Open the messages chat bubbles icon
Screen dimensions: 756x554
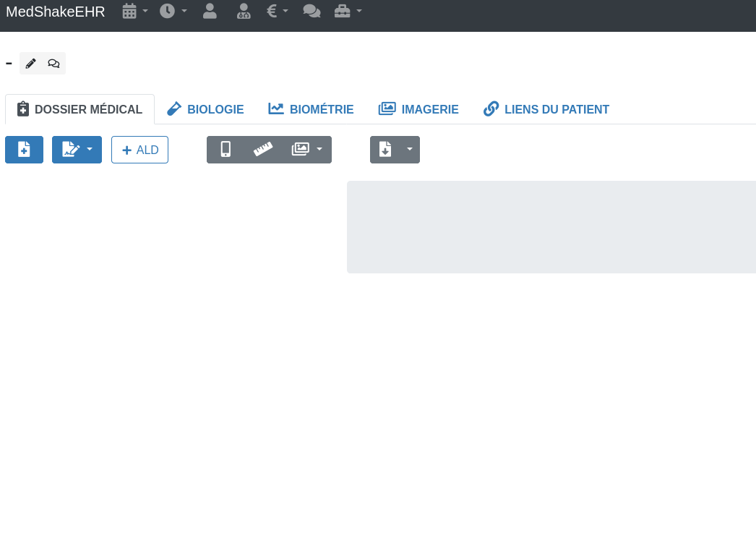click(312, 11)
